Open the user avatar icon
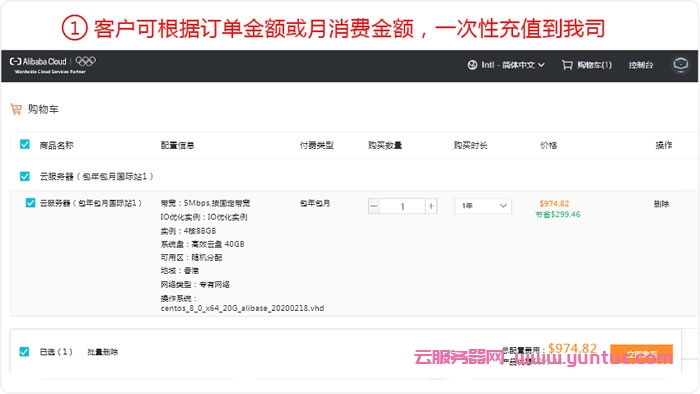 680,65
